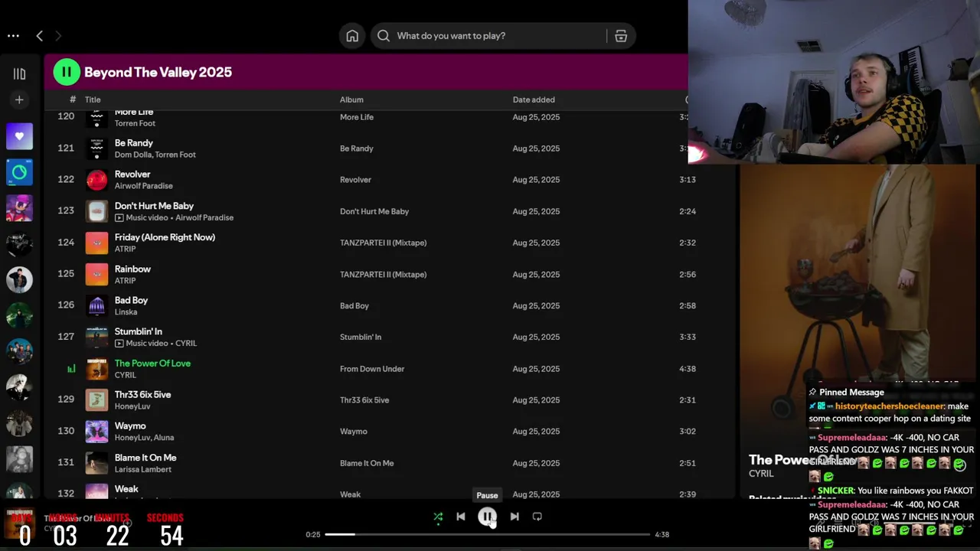Click Be Randy album art thumbnail
This screenshot has width=980, height=551.
tap(96, 148)
